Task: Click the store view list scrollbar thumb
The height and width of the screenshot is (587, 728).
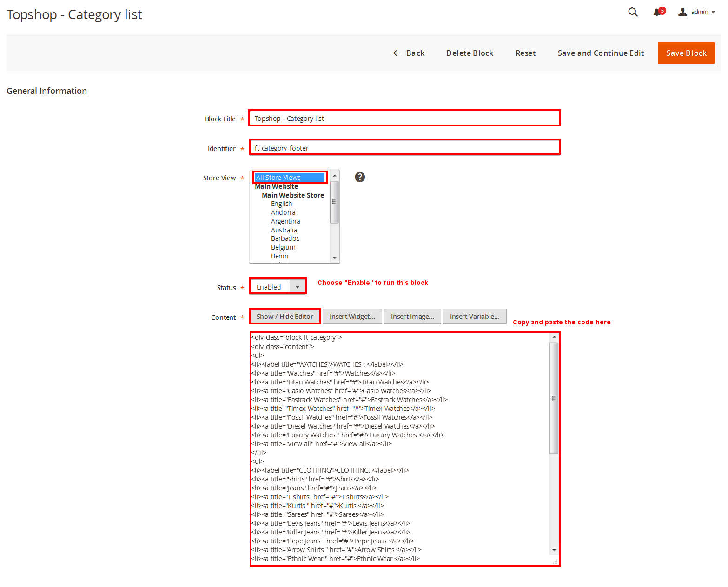Action: pos(334,202)
